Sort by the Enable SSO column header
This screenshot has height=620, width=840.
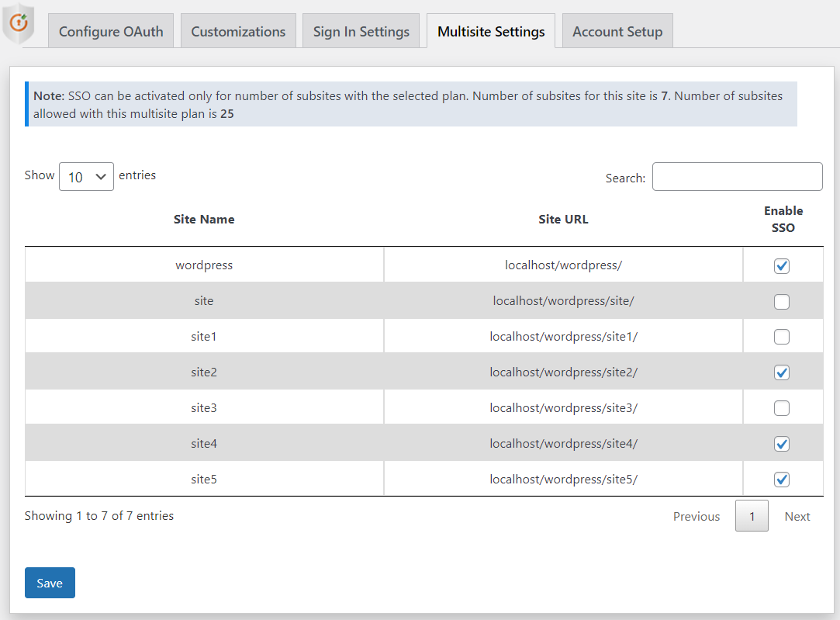(783, 219)
